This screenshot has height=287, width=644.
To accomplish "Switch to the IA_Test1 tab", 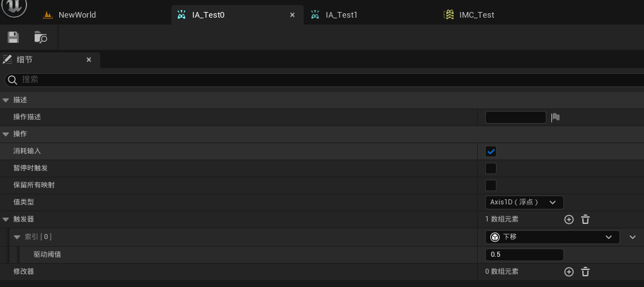I will (341, 15).
